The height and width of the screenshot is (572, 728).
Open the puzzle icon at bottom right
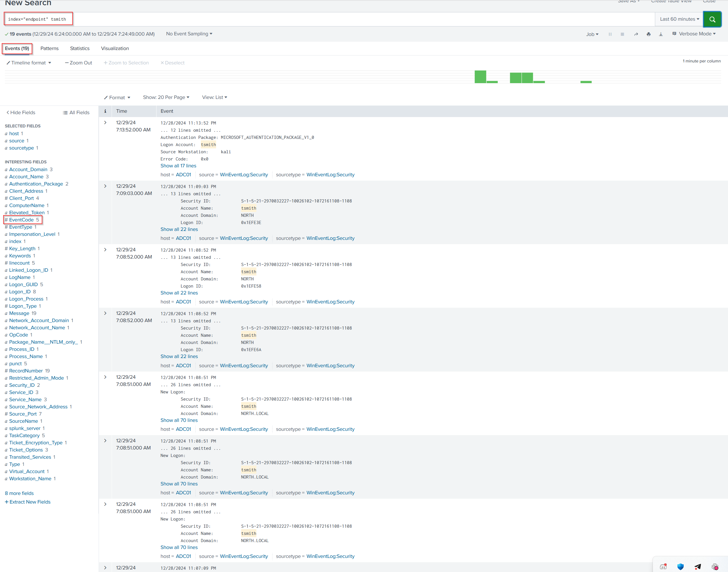pyautogui.click(x=715, y=567)
